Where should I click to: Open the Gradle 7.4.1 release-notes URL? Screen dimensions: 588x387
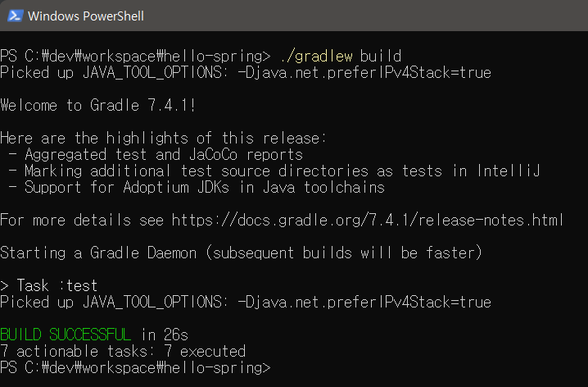[x=368, y=220]
